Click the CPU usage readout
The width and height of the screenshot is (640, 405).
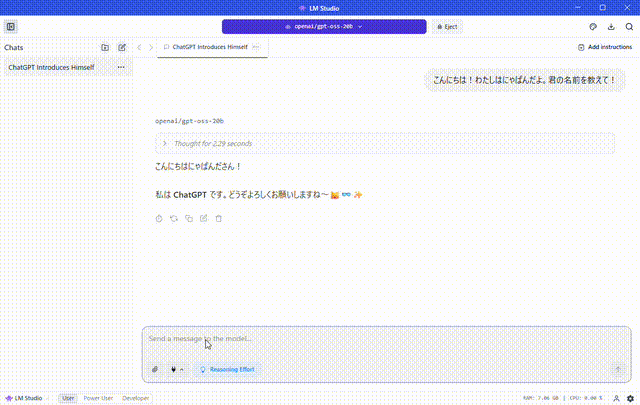[x=585, y=398]
